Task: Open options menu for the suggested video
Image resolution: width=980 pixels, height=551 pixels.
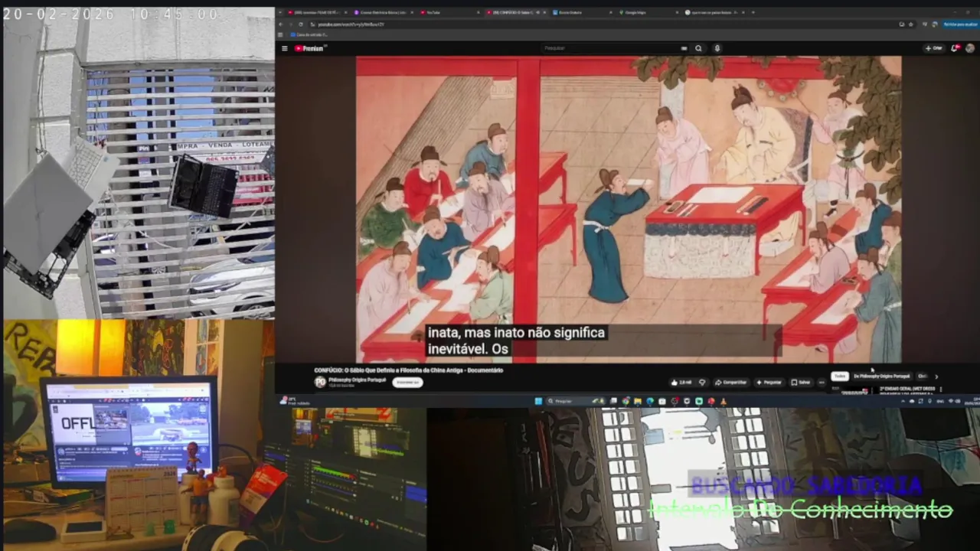Action: (x=941, y=390)
